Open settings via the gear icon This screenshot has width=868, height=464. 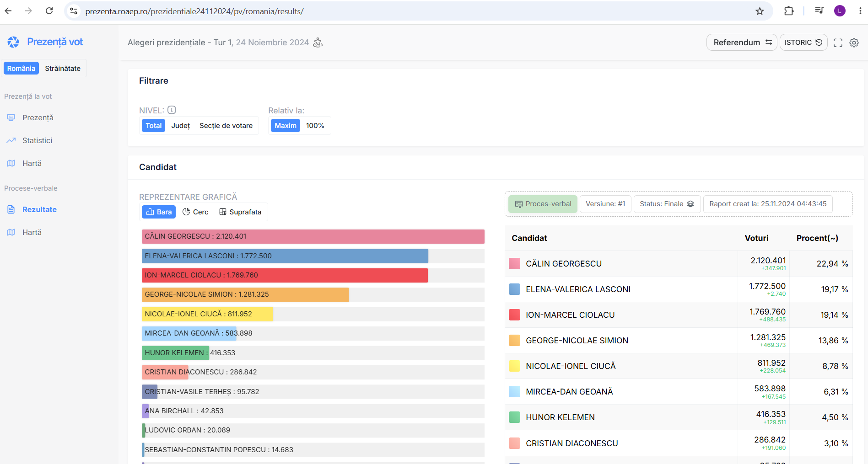[x=854, y=43]
